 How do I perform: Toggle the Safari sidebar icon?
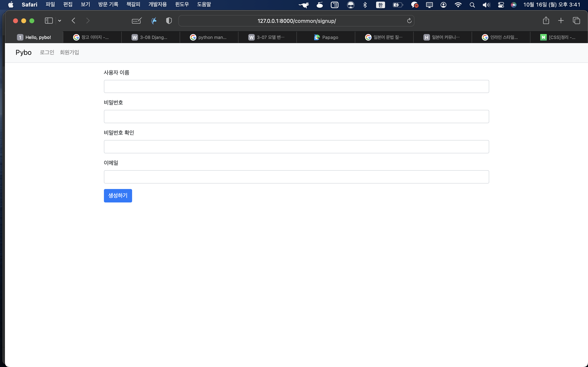tap(49, 21)
